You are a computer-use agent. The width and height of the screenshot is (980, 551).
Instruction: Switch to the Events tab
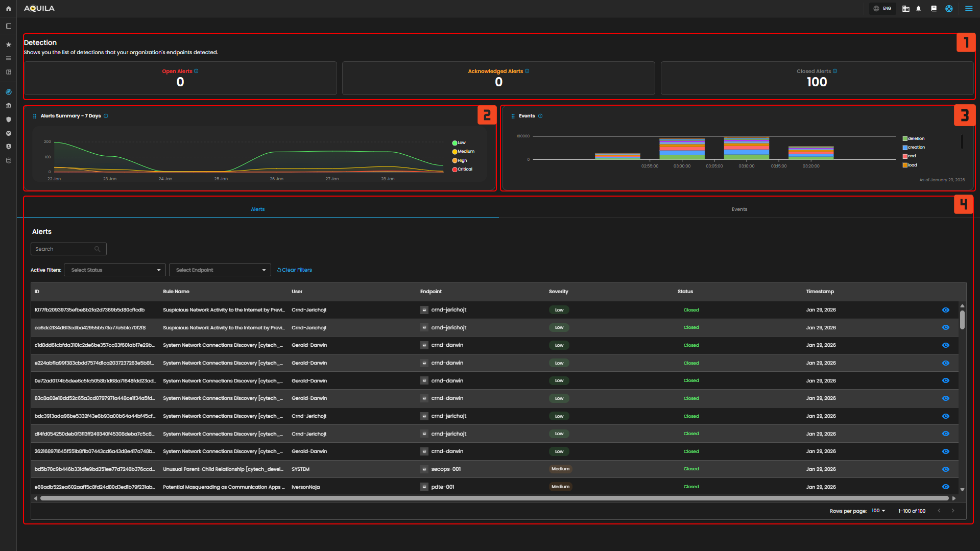pos(739,209)
